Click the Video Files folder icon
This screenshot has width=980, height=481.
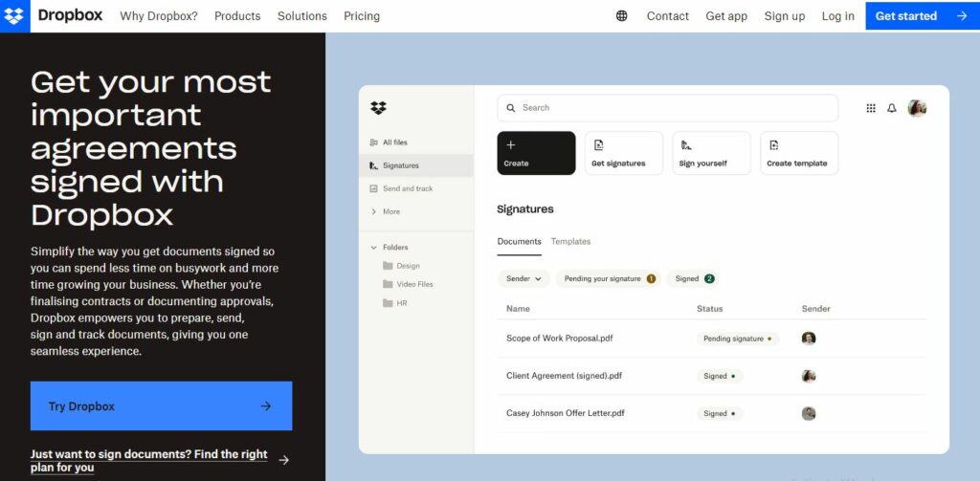click(388, 284)
